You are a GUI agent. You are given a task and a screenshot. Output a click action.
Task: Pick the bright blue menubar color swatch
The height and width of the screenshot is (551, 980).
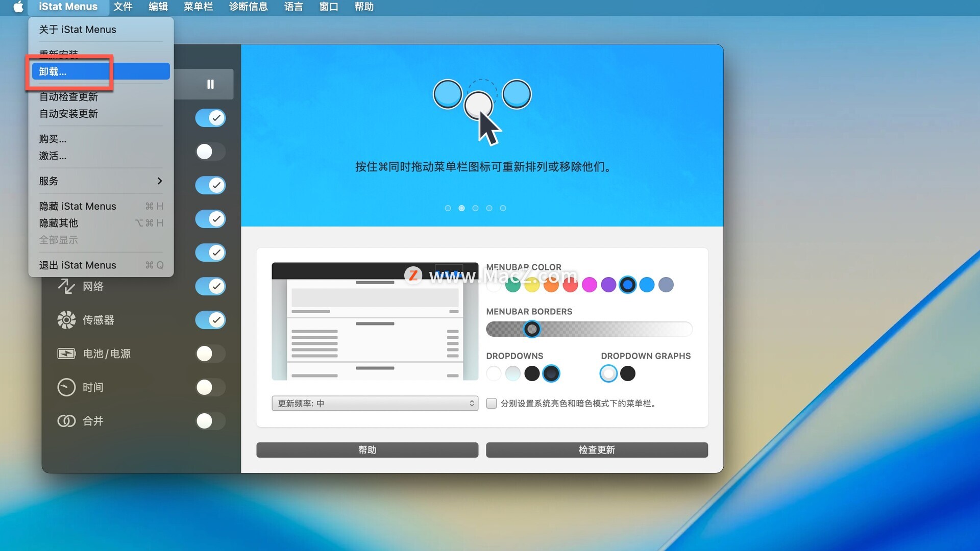coord(647,285)
